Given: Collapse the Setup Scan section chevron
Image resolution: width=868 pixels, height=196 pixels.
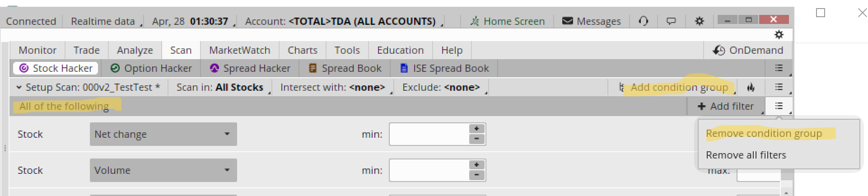Looking at the screenshot, I should point(19,87).
